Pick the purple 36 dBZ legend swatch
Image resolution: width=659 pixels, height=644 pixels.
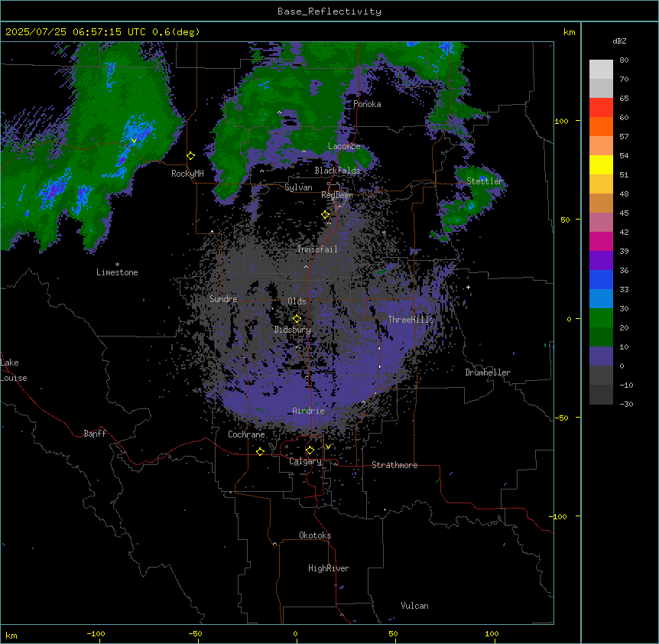tap(601, 261)
